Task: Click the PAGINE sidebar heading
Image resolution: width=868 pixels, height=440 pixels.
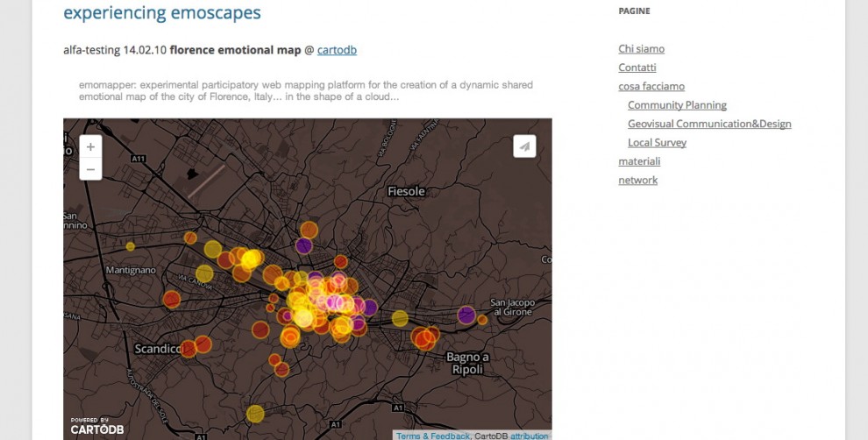Action: pyautogui.click(x=635, y=11)
